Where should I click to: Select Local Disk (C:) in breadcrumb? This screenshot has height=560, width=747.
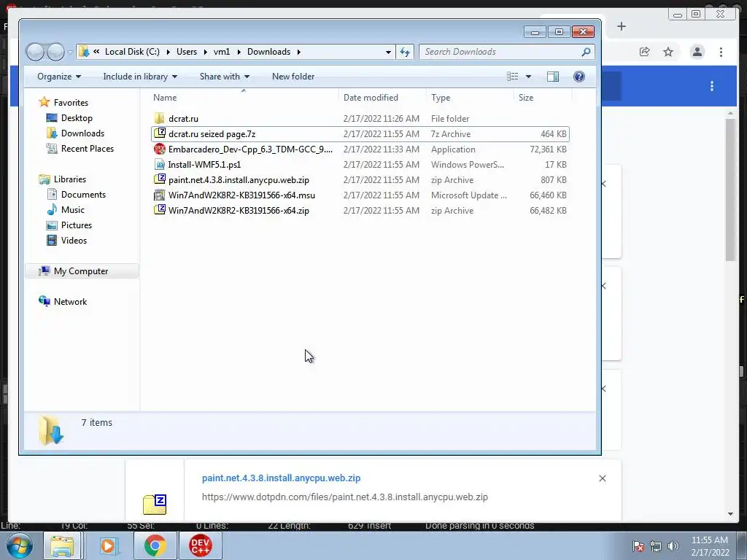[x=132, y=52]
